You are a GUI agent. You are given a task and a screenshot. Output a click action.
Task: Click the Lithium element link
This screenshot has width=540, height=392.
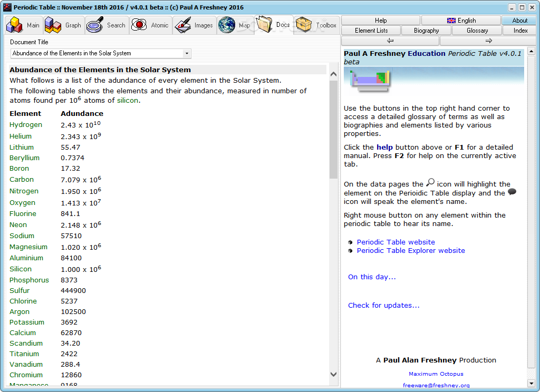pos(22,148)
